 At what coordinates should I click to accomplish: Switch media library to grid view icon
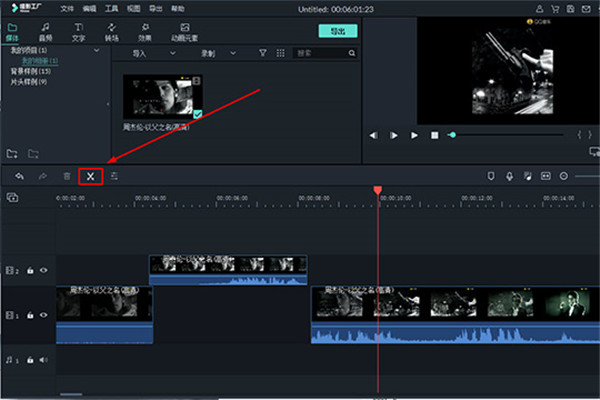(281, 52)
